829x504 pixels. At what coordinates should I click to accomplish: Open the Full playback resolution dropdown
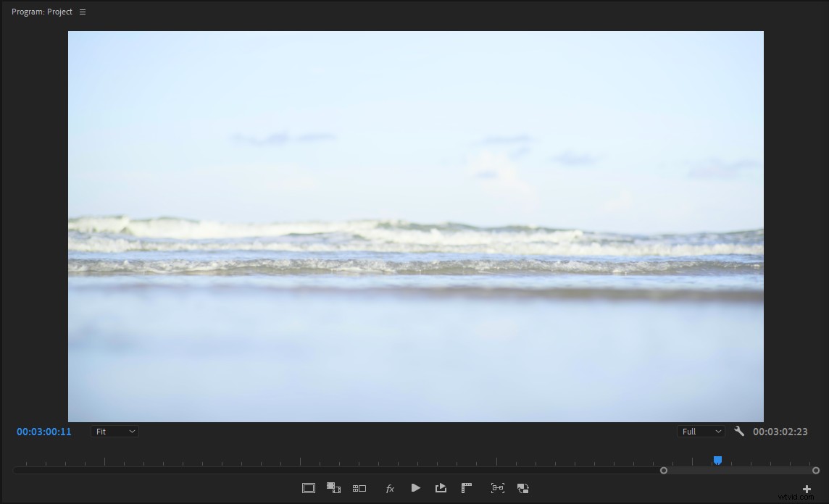click(x=700, y=431)
